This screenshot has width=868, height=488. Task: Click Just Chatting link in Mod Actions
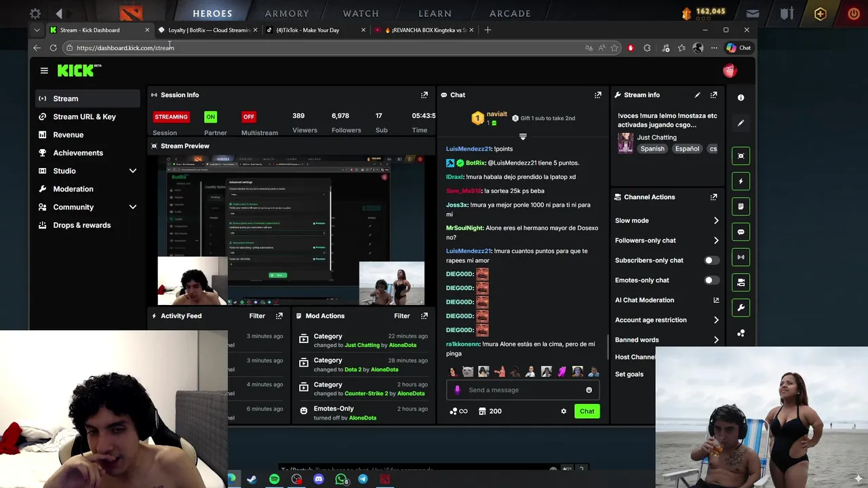(362, 345)
